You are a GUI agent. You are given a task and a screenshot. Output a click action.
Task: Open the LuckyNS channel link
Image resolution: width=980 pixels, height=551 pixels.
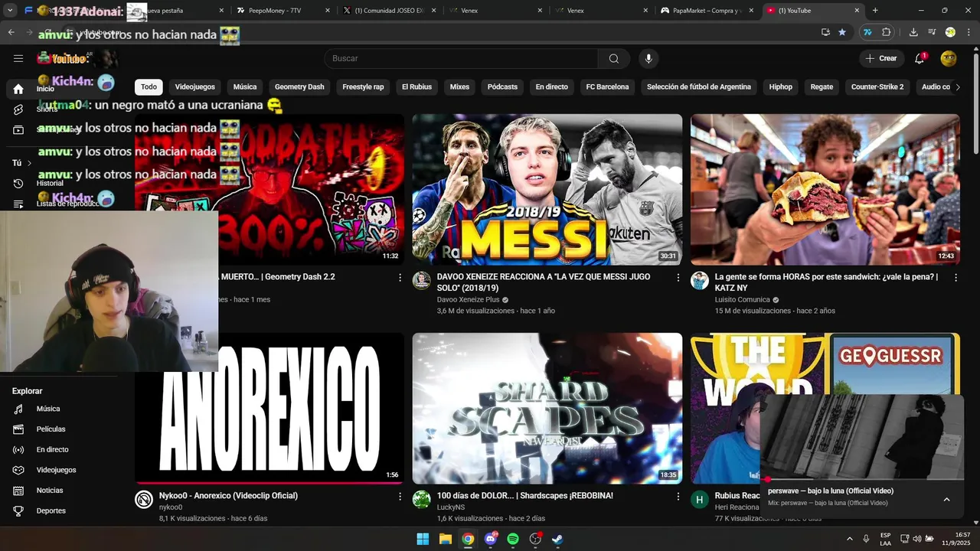tap(451, 507)
